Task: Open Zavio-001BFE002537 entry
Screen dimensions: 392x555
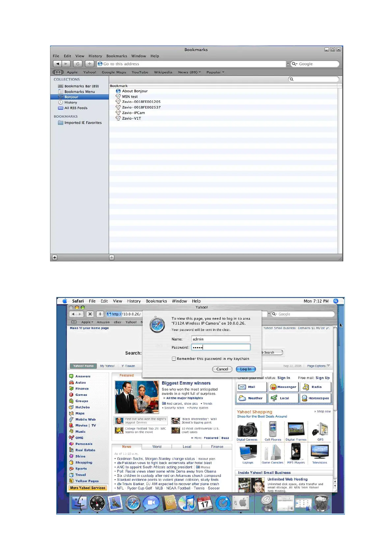Action: point(141,107)
